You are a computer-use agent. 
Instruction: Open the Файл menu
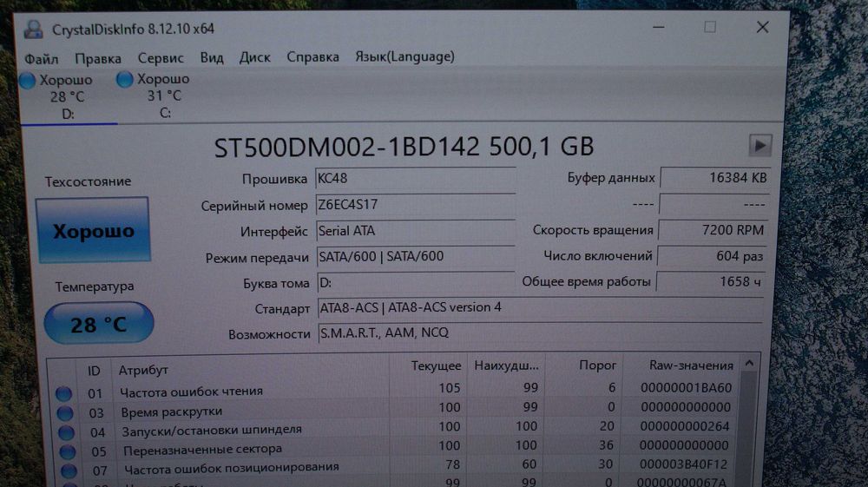point(42,58)
